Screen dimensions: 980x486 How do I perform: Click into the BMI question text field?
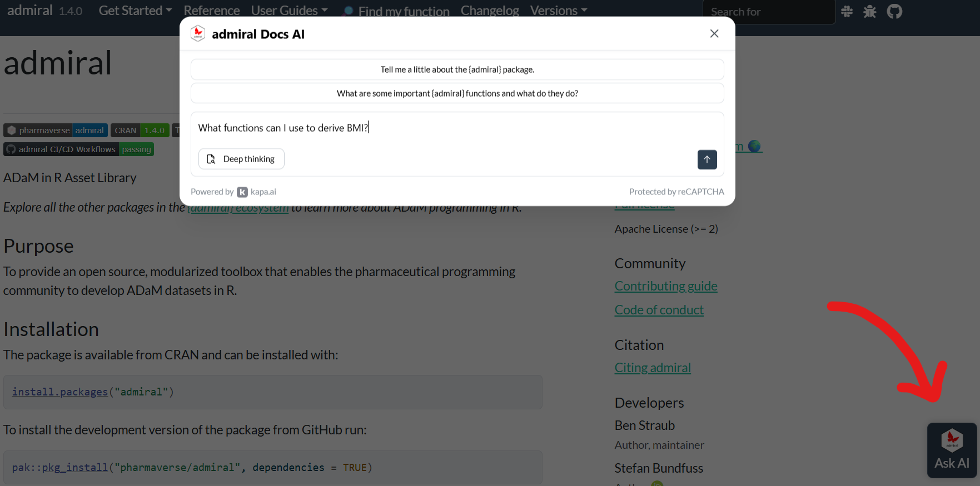pyautogui.click(x=445, y=128)
